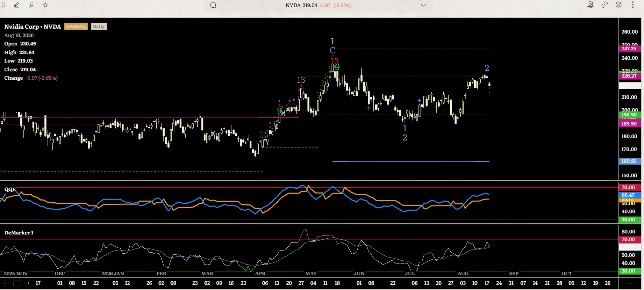This screenshot has width=644, height=290.
Task: Click the Daily timeframe badge
Action: pos(99,27)
